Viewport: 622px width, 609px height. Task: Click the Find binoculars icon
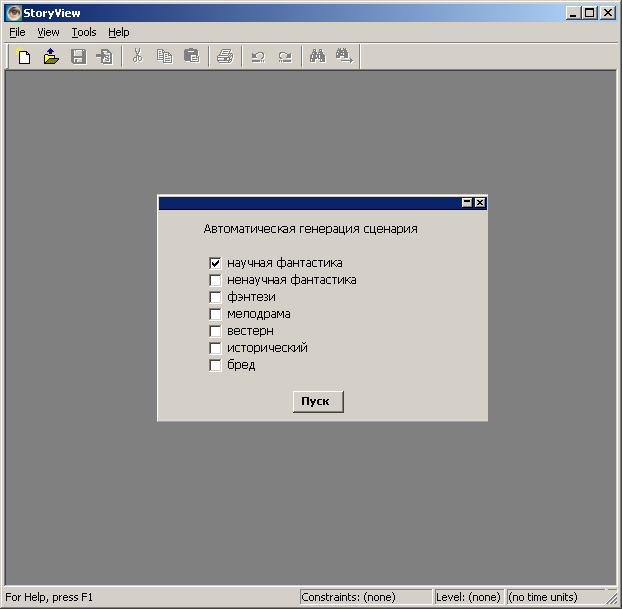(318, 57)
